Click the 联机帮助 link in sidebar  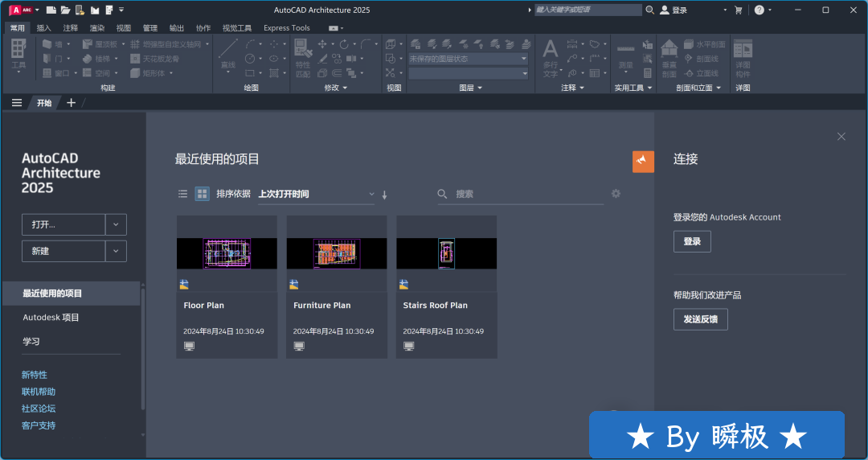pos(39,392)
